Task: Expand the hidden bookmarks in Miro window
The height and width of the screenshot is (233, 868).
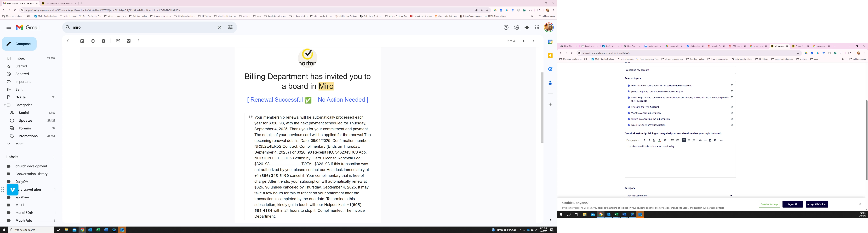Action: [843, 59]
